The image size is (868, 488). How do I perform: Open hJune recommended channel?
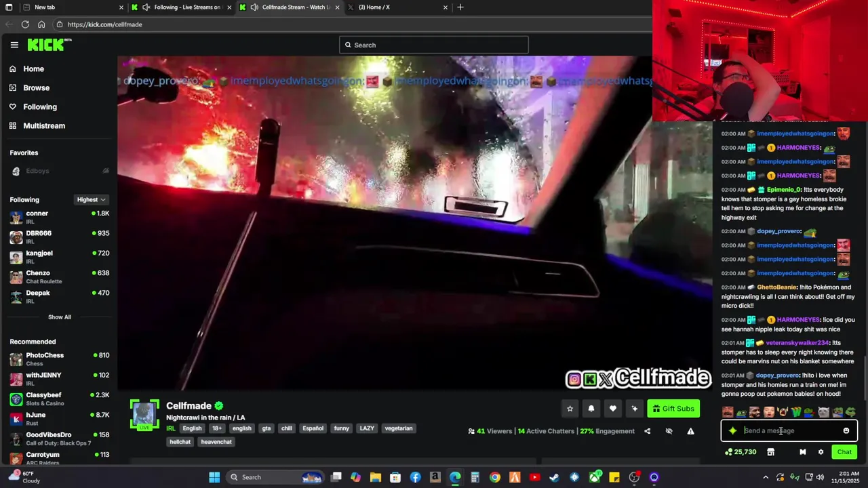[59, 419]
